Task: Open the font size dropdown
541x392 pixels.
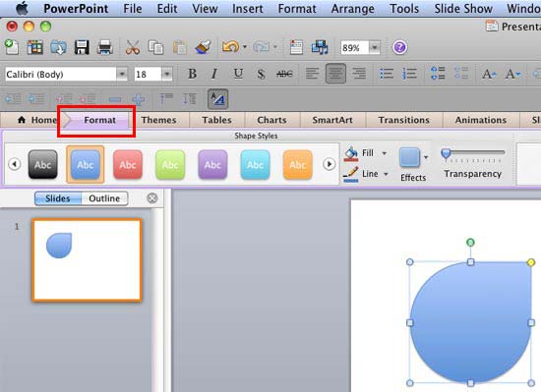Action: pyautogui.click(x=166, y=74)
